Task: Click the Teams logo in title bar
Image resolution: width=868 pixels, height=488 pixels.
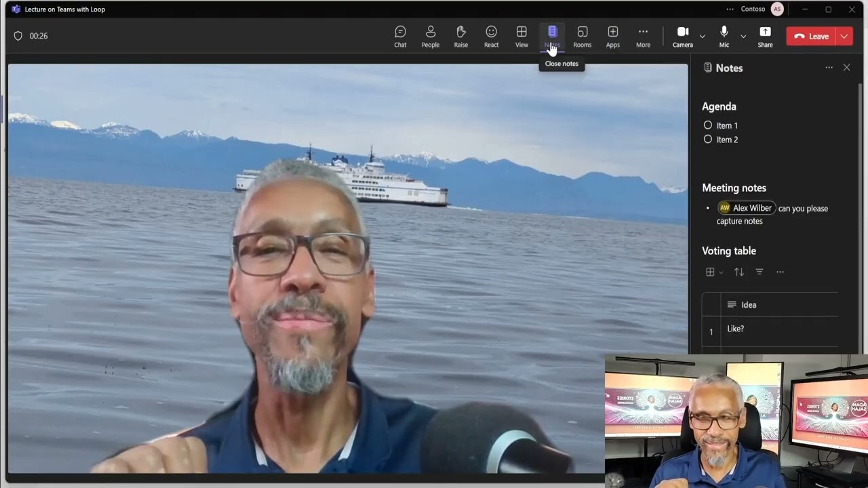Action: point(16,9)
